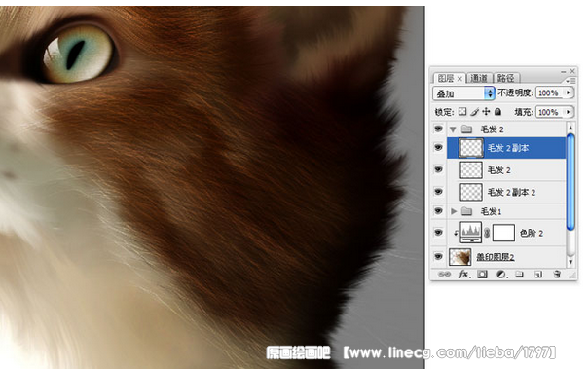Click the blue layers scrollbar thumb

[570, 182]
